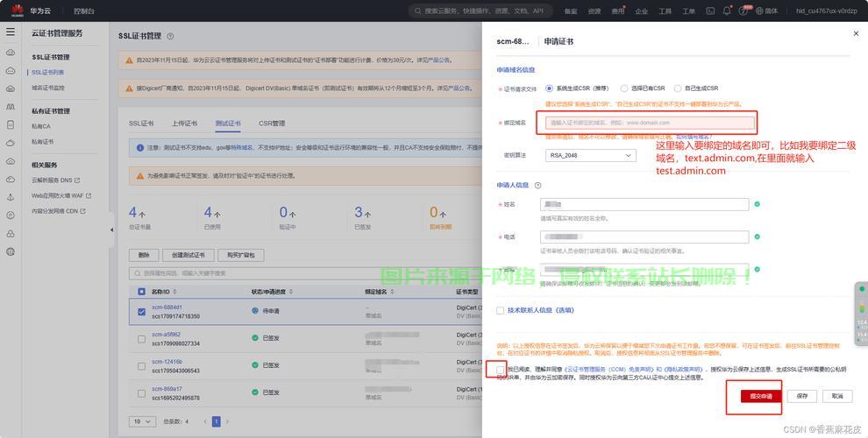Untick the checkbox for row scm-6884d1

(x=141, y=311)
